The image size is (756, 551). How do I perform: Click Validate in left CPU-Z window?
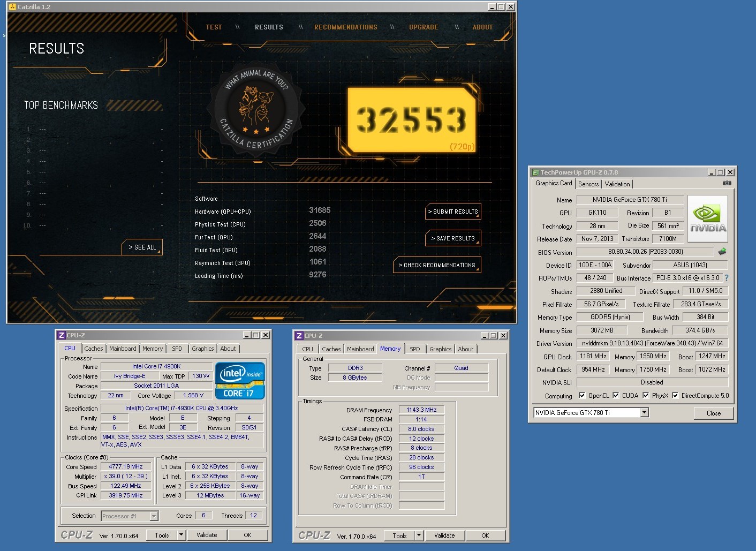click(x=207, y=535)
